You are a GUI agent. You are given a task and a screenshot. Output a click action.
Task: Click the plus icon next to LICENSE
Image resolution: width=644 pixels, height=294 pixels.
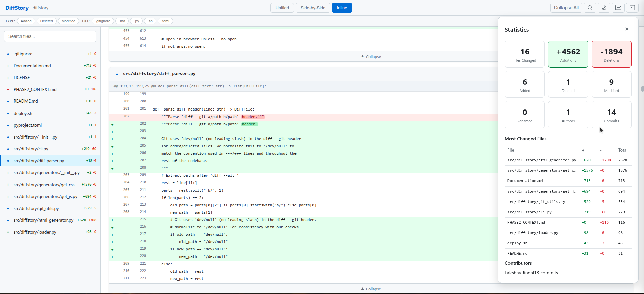[8, 78]
